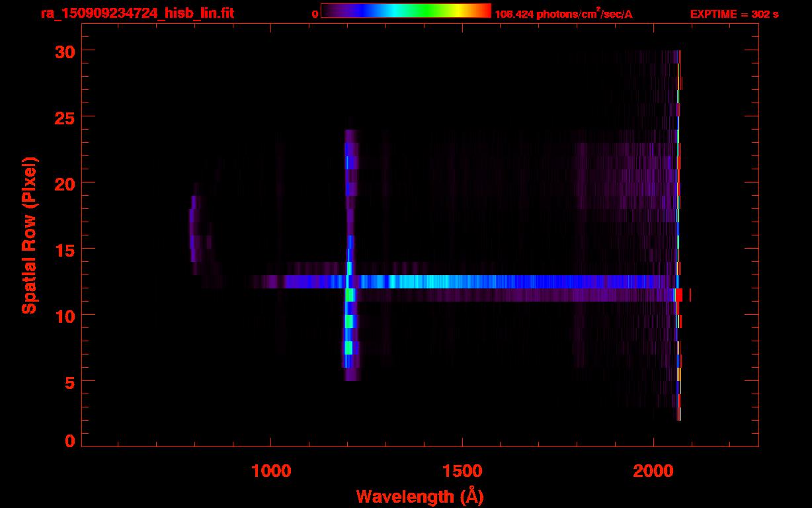Click the Spatial Row (Pixel) axis title
Image resolution: width=812 pixels, height=508 pixels.
29,235
